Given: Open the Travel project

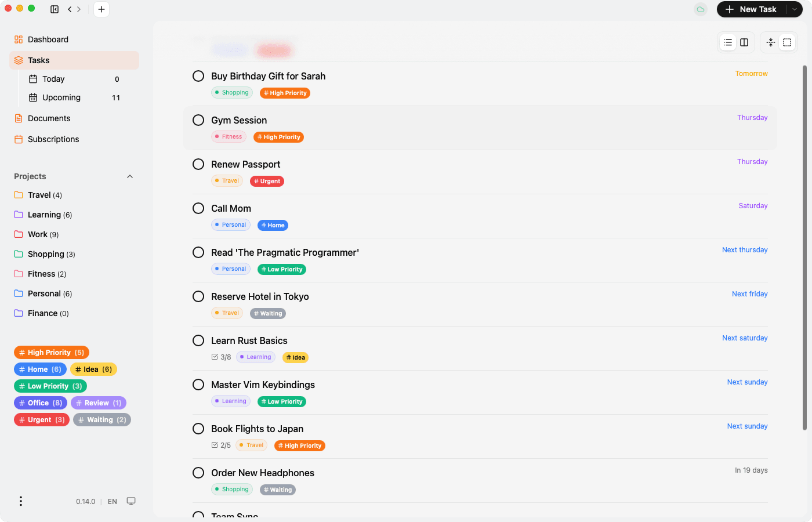Looking at the screenshot, I should (38, 195).
